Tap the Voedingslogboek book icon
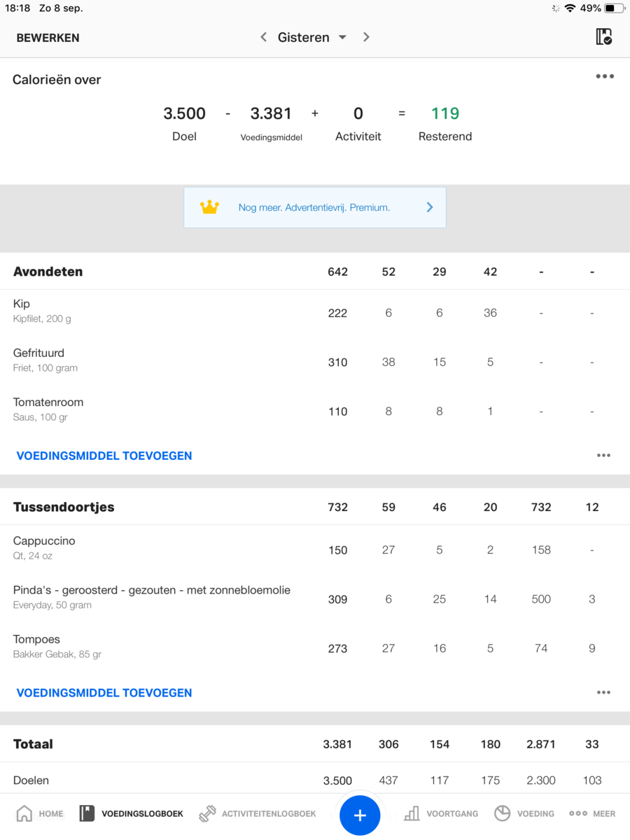The height and width of the screenshot is (840, 630). 87,813
